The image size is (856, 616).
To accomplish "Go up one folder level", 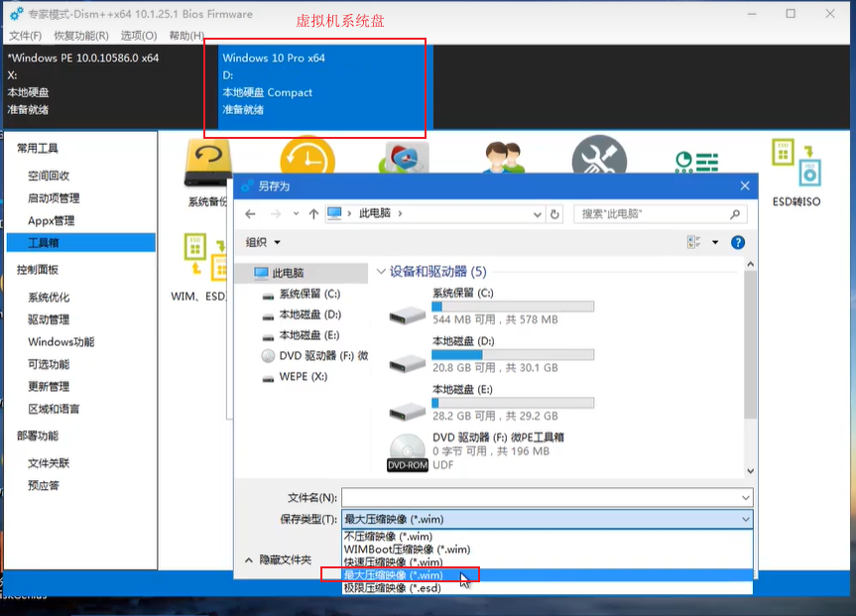I will point(313,214).
